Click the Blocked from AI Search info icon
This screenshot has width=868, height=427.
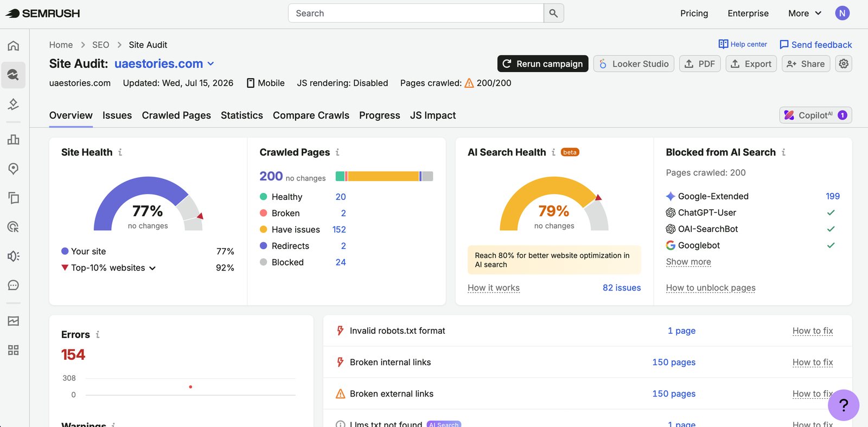[783, 152]
